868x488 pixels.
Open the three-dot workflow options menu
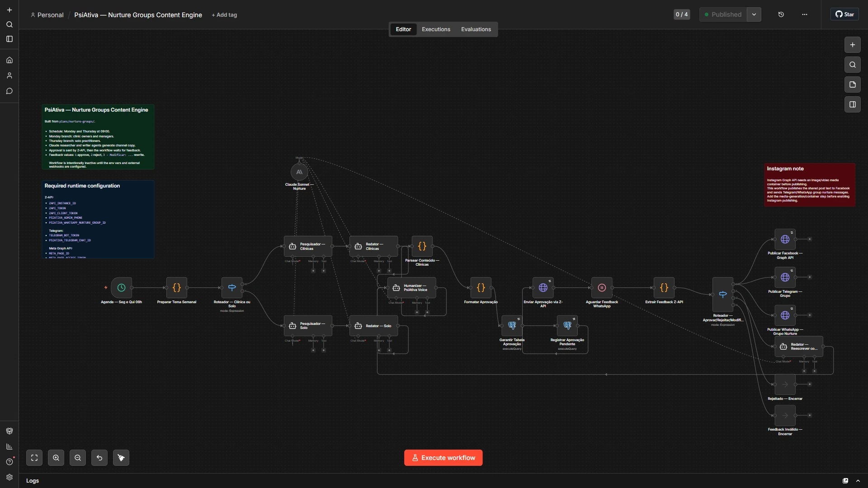805,14
